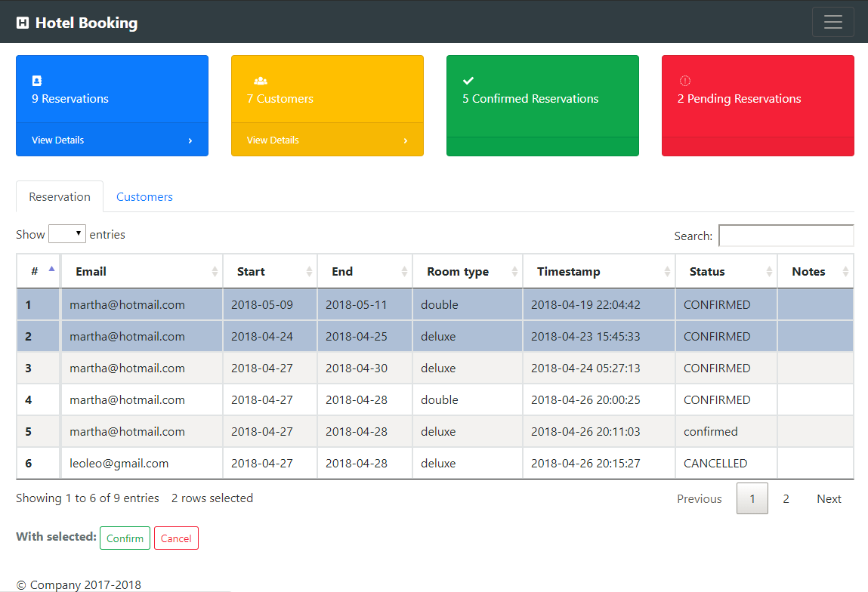
Task: Click the Pending Reservations alert icon
Action: (684, 81)
